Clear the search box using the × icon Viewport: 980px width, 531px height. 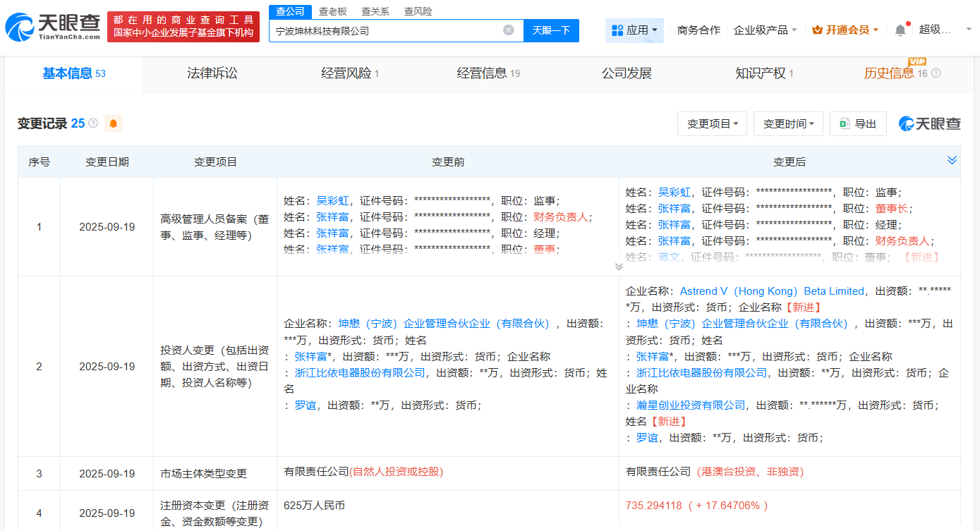tap(508, 30)
